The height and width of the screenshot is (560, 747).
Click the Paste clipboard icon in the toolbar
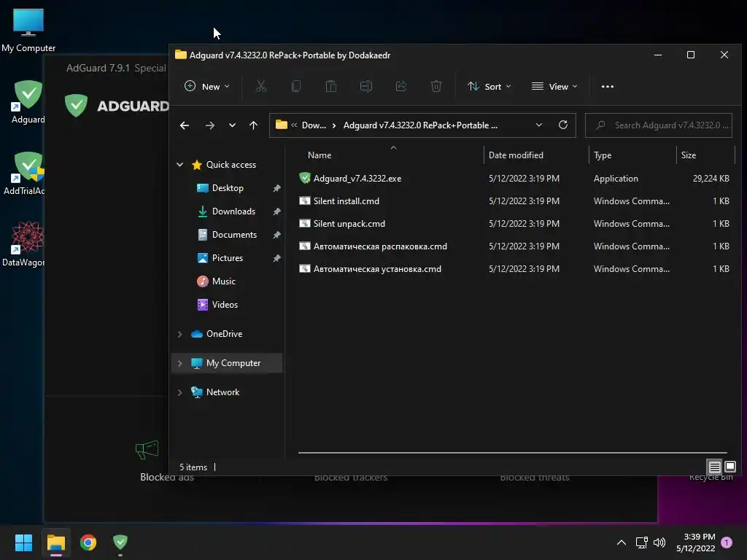click(331, 86)
